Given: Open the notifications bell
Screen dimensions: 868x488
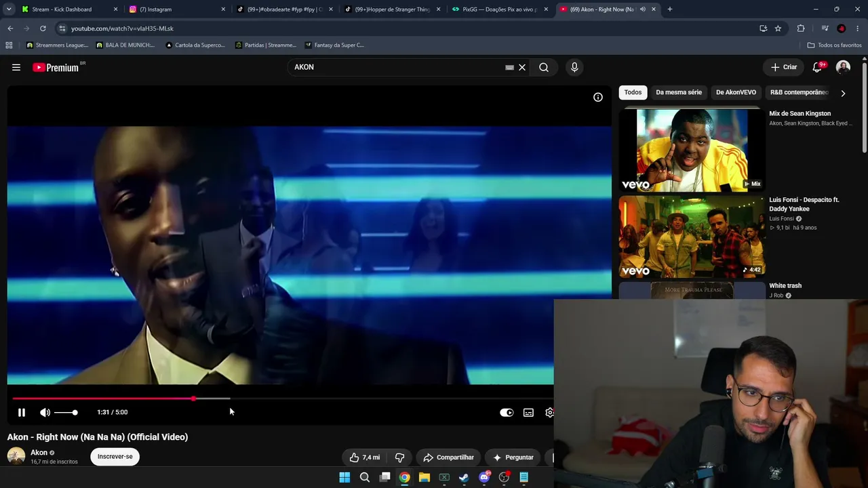Looking at the screenshot, I should tap(817, 67).
